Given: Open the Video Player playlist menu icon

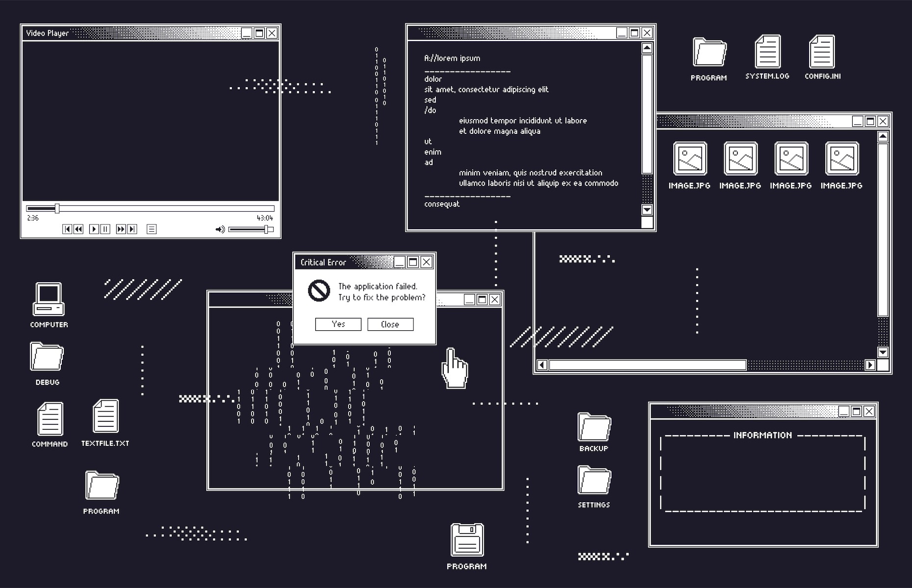Looking at the screenshot, I should pyautogui.click(x=152, y=229).
